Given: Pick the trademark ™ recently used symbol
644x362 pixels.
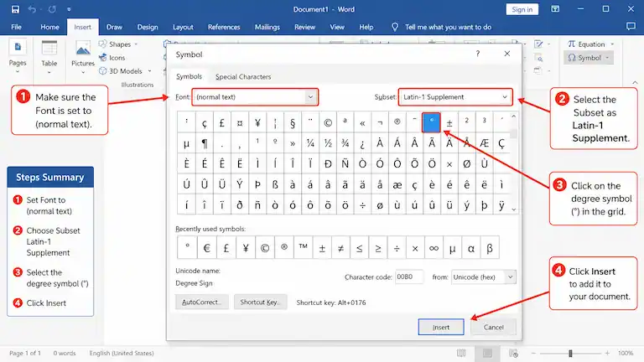Looking at the screenshot, I should [303, 247].
